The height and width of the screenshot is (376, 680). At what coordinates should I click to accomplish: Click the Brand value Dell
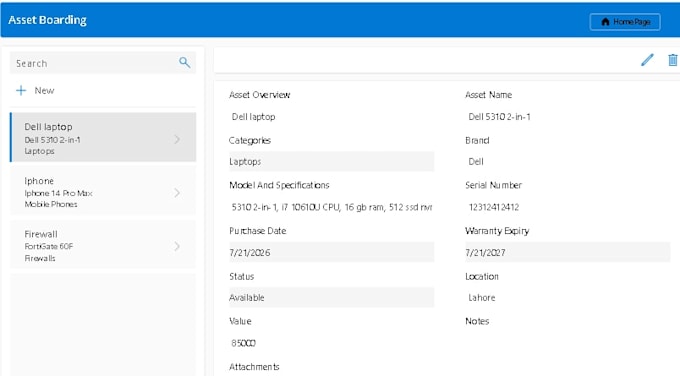click(x=476, y=161)
